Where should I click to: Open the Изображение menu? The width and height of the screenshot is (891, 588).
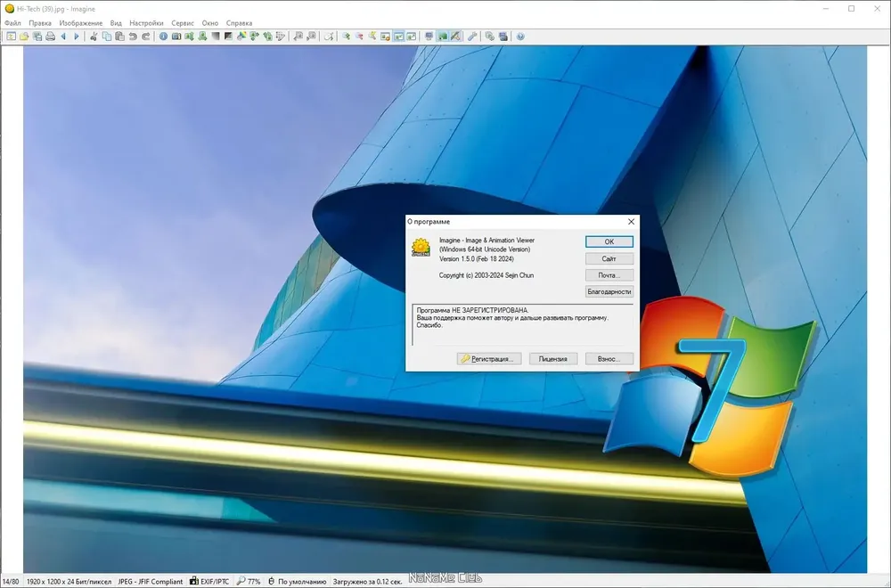tap(81, 23)
